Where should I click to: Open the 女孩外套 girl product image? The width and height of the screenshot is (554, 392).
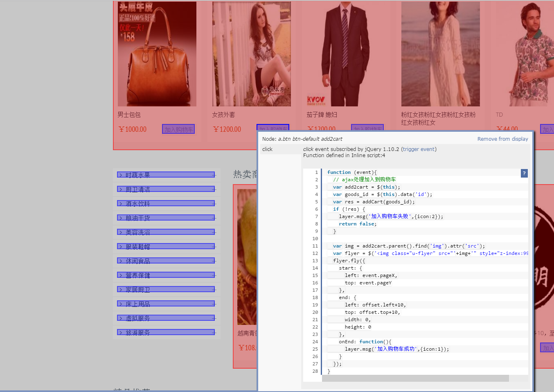pos(252,54)
